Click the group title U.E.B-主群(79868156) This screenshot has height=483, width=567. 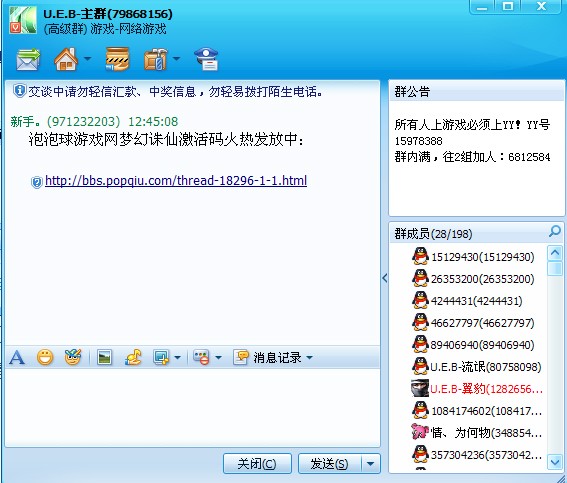point(108,14)
